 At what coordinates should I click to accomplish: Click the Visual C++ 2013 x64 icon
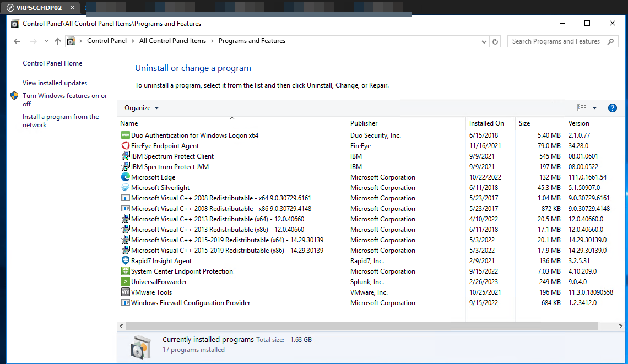[x=126, y=219]
